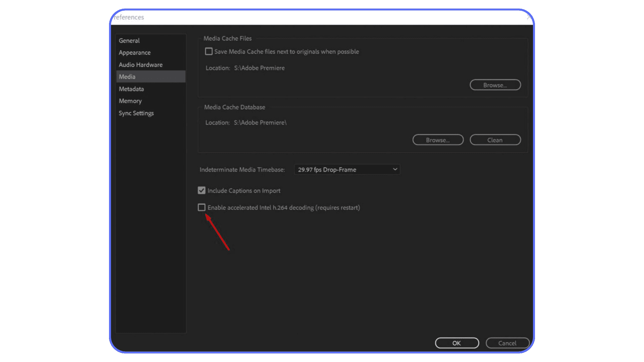The width and height of the screenshot is (644, 362).
Task: Select the Audio Hardware preferences category
Action: [141, 65]
